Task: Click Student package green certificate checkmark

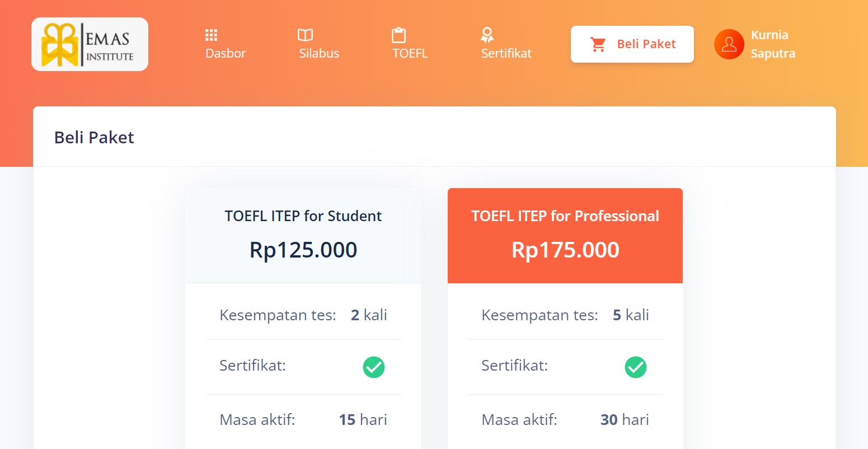Action: pos(373,367)
